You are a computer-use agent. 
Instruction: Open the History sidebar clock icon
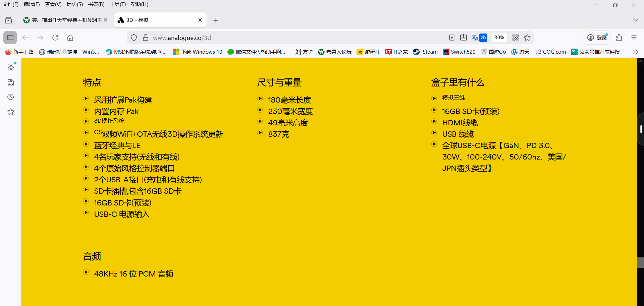coord(11,97)
